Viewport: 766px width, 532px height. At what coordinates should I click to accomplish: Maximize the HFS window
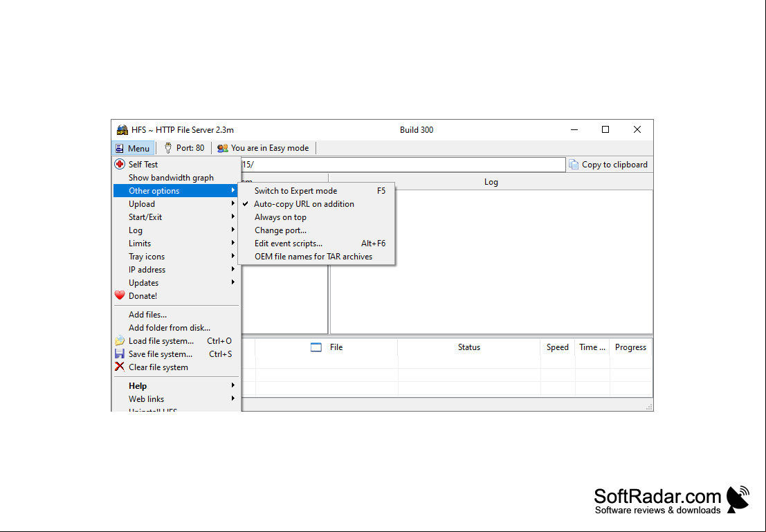click(605, 129)
